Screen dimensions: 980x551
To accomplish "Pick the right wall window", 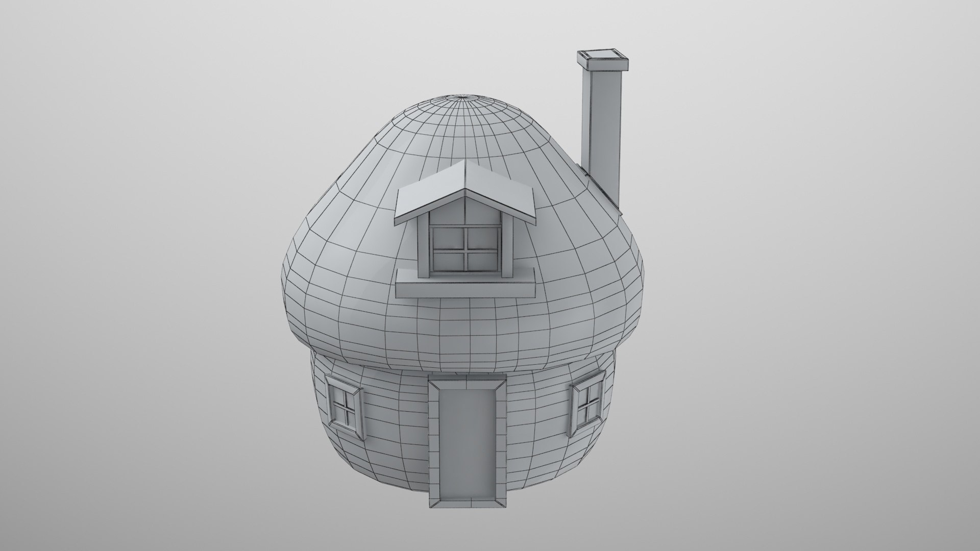I will point(589,404).
